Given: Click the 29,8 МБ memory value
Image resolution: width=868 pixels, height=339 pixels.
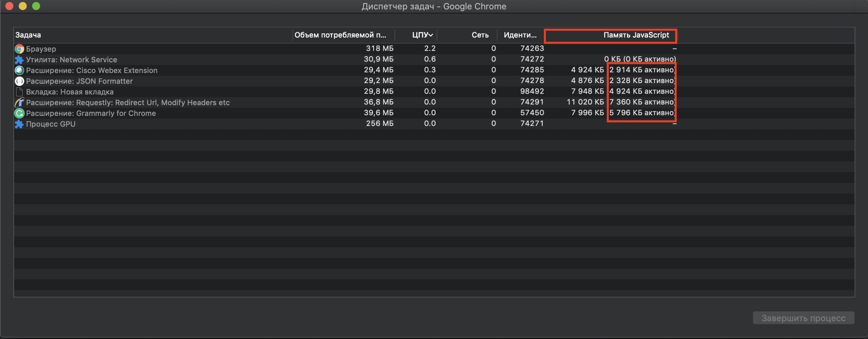Looking at the screenshot, I should [x=378, y=91].
